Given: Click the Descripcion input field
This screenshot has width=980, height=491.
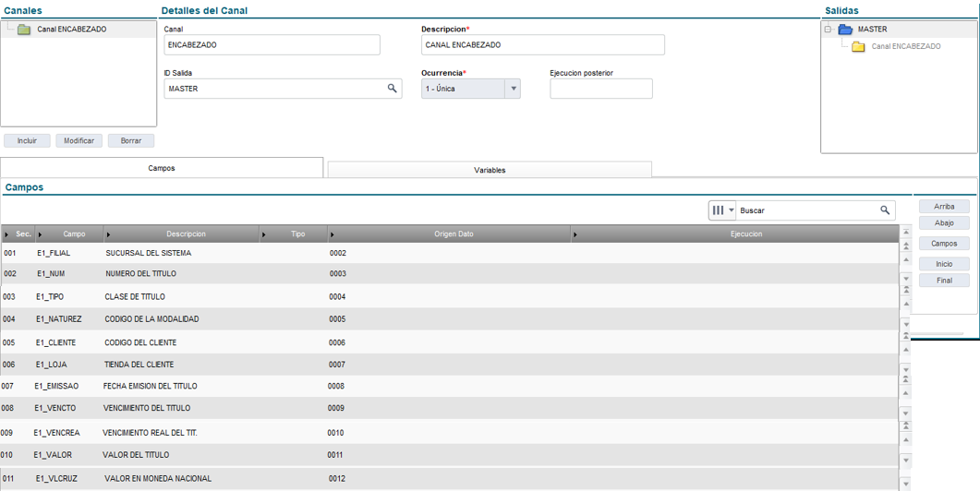Looking at the screenshot, I should 542,45.
